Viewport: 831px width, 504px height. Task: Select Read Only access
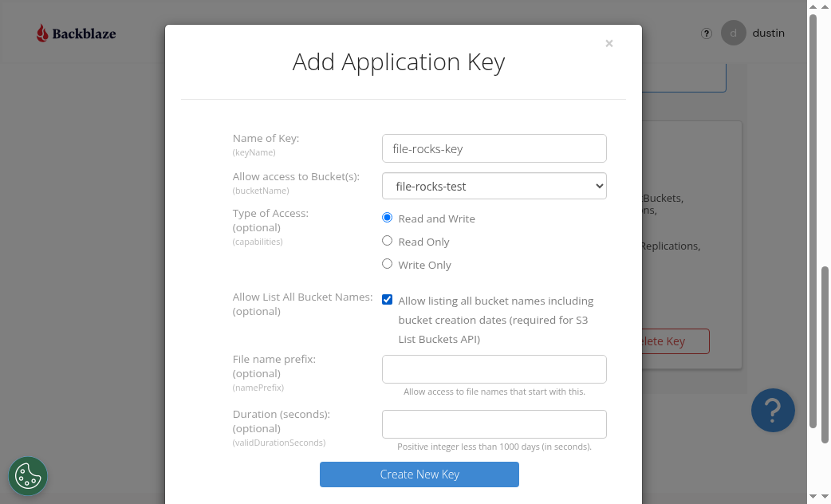(388, 241)
